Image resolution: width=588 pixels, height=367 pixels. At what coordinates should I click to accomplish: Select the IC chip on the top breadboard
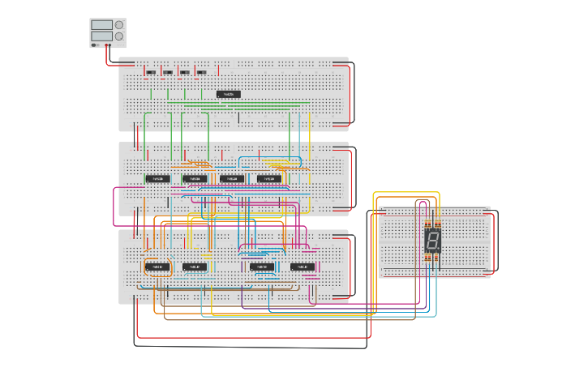pyautogui.click(x=229, y=94)
